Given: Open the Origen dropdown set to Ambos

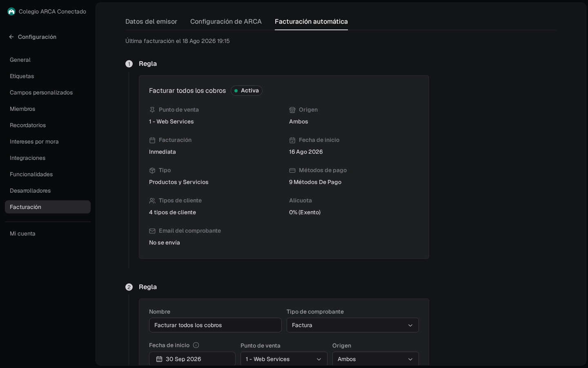Looking at the screenshot, I should (376, 359).
